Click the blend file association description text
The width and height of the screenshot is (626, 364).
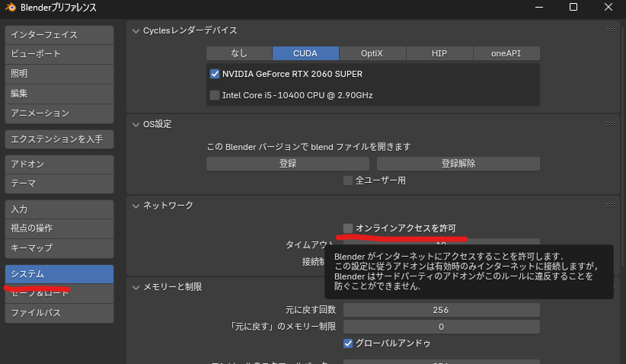(x=308, y=147)
